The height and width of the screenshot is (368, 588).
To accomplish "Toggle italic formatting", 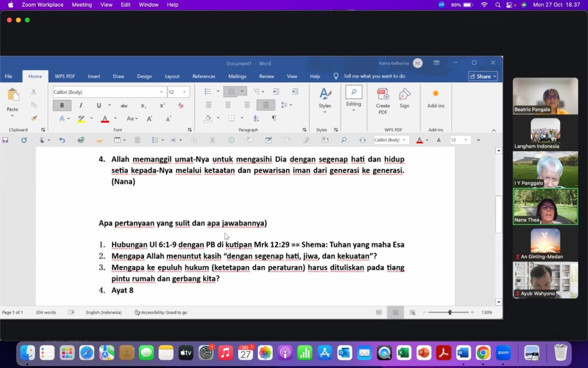I will tap(80, 105).
